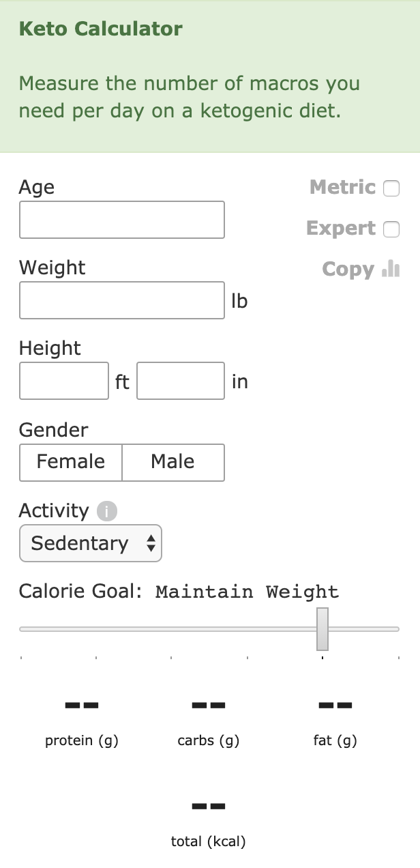Screen dimensions: 420x868
Task: Select Female gender option
Action: coord(71,462)
